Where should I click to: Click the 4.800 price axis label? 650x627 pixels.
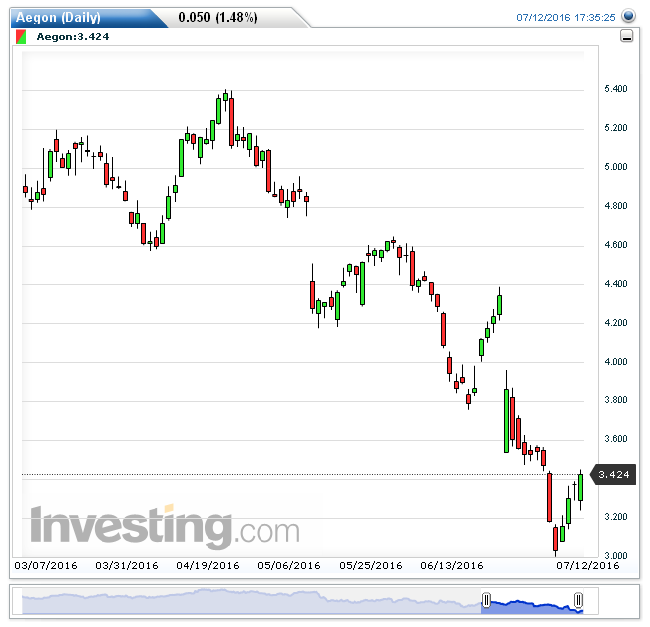[x=616, y=206]
